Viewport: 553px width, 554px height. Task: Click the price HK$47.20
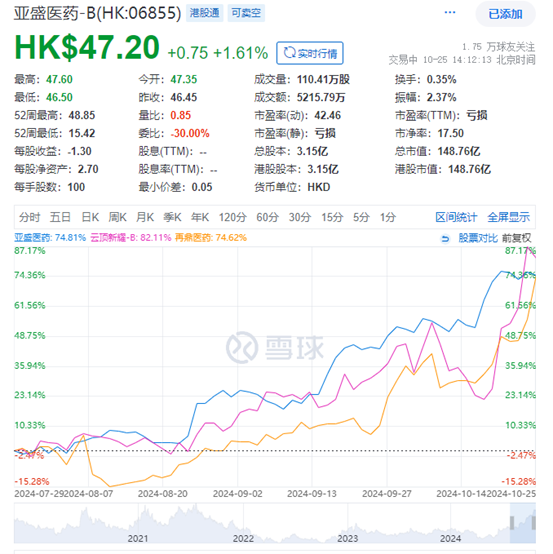87,47
